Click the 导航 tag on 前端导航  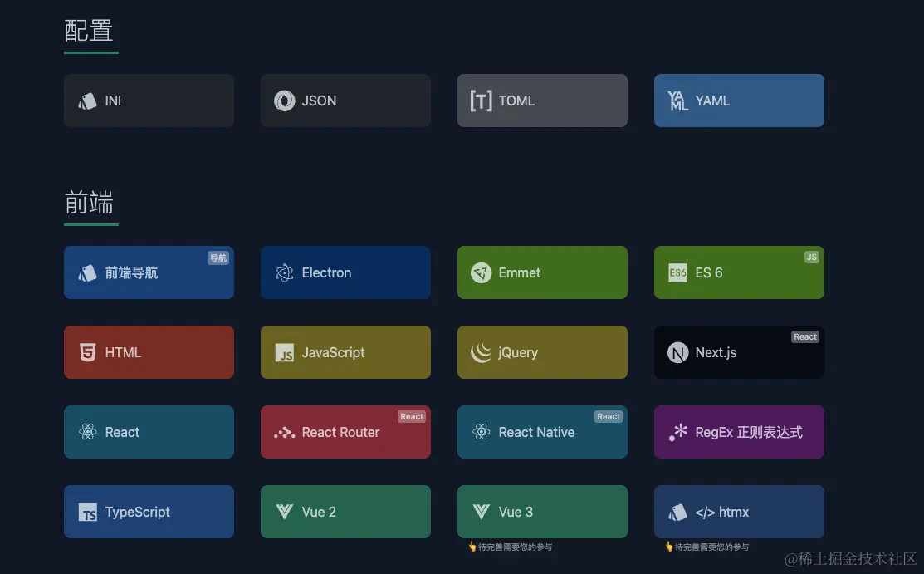(218, 258)
